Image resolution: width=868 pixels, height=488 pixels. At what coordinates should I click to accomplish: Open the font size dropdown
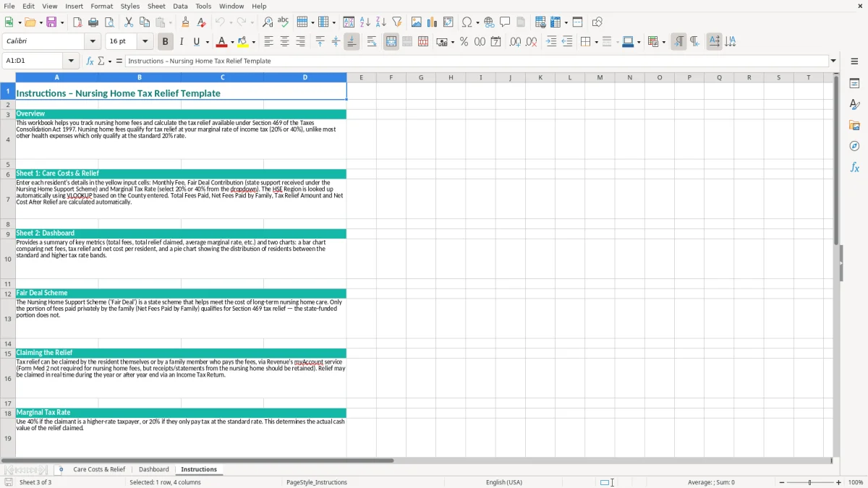tap(145, 42)
